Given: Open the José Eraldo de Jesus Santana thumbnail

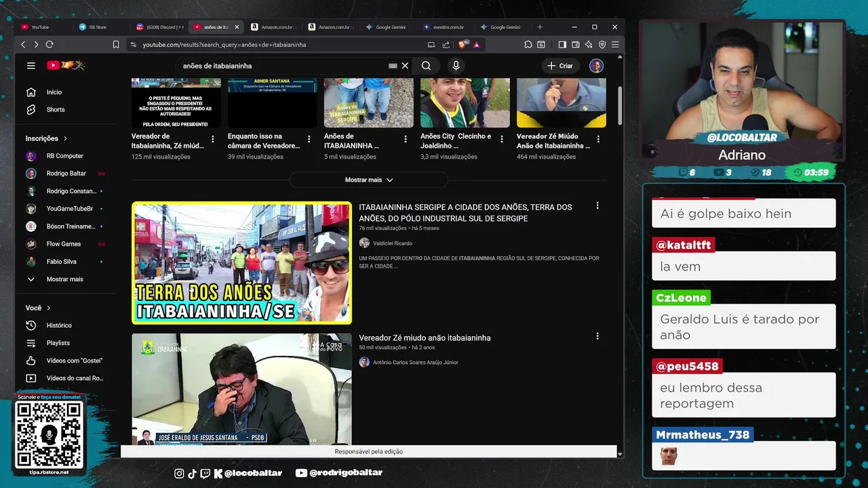Looking at the screenshot, I should point(241,389).
